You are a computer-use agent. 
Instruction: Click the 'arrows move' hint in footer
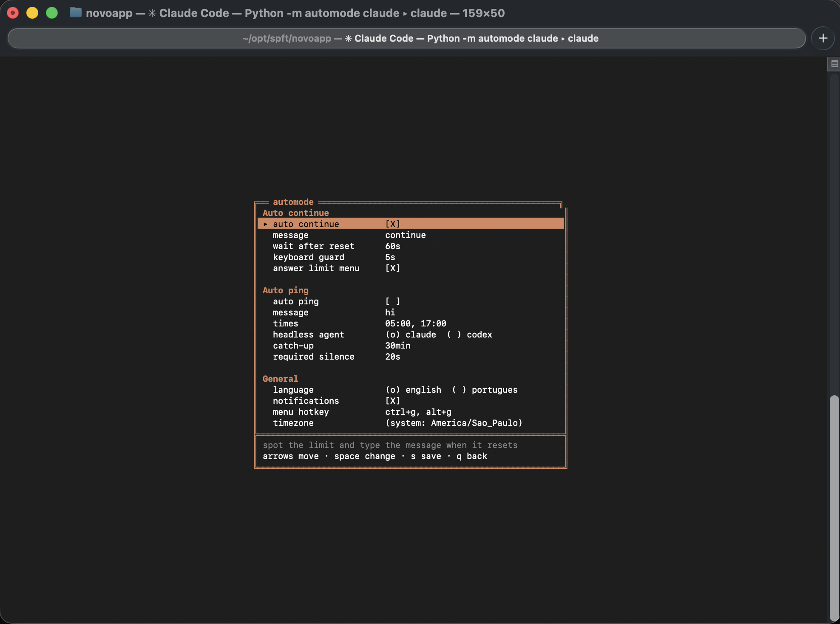[x=291, y=456]
